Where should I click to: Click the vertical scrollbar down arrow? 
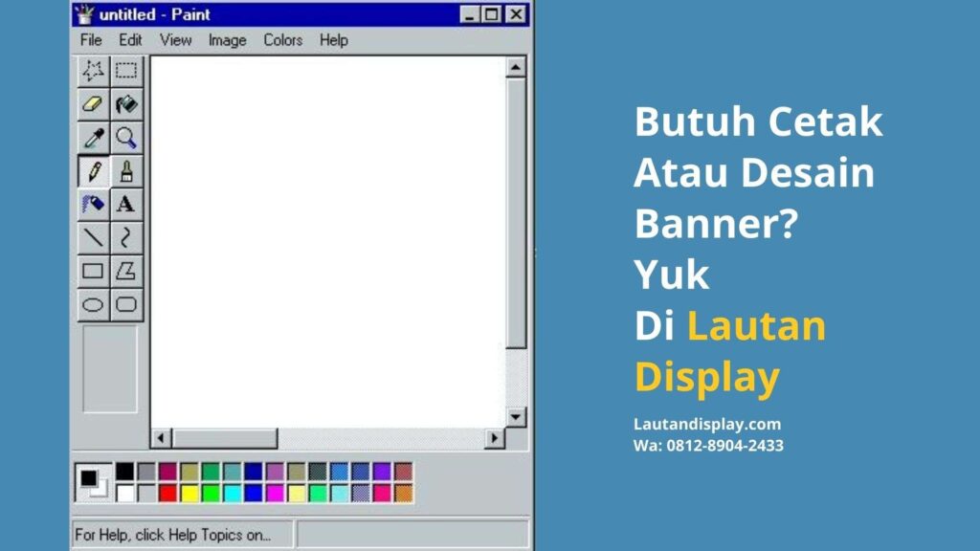pyautogui.click(x=516, y=417)
